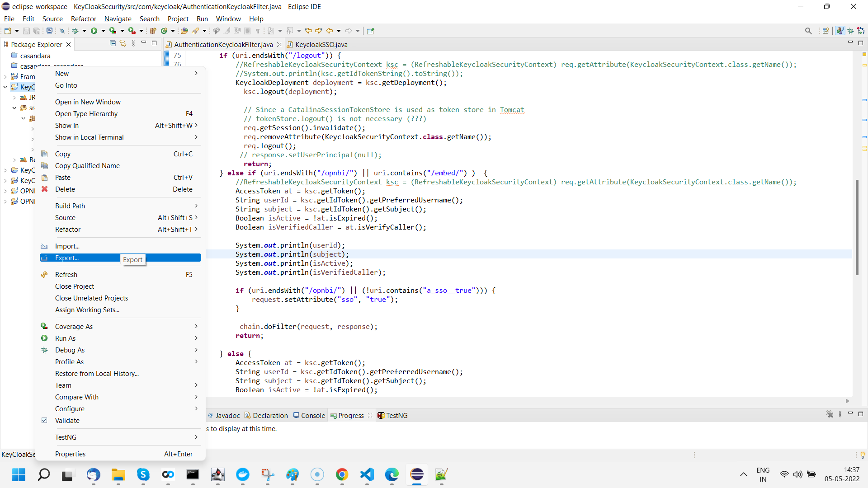The width and height of the screenshot is (868, 488).
Task: Switch to the Console tab
Action: 309,415
